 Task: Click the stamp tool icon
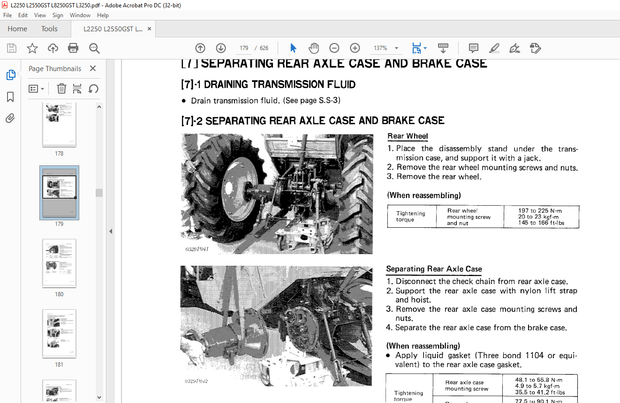pyautogui.click(x=535, y=48)
